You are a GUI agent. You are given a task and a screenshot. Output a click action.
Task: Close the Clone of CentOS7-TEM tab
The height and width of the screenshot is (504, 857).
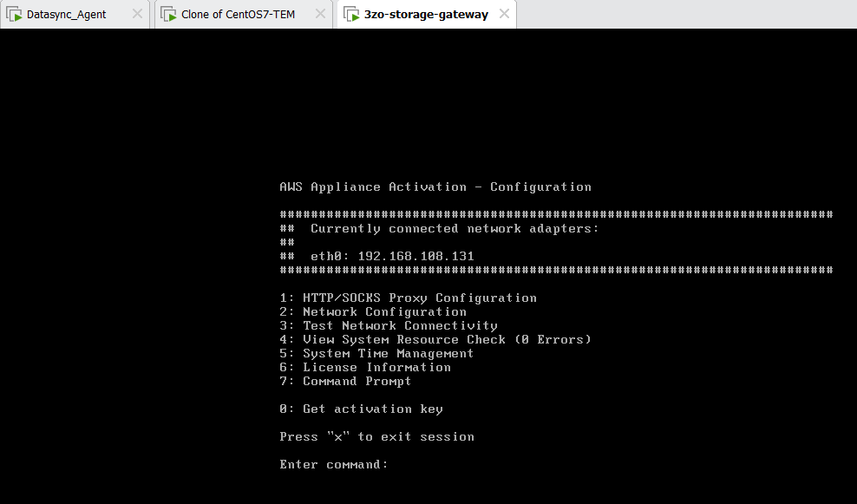tap(320, 14)
